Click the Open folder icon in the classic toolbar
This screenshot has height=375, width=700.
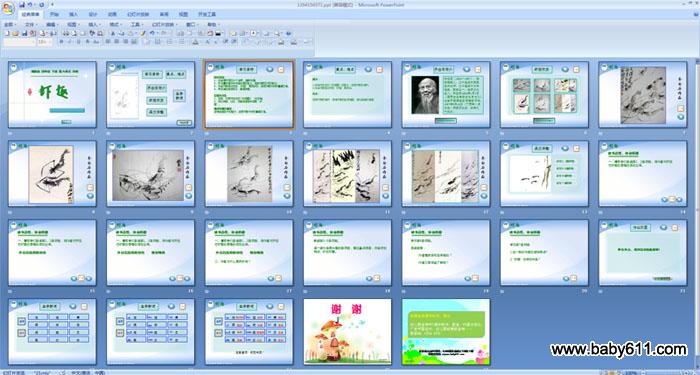(x=15, y=33)
